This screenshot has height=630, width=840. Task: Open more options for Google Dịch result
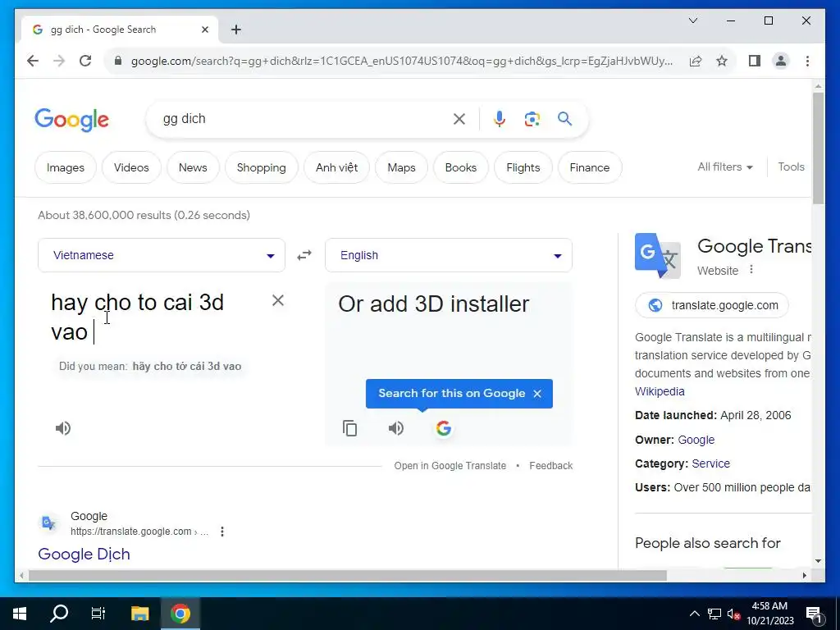pos(221,532)
